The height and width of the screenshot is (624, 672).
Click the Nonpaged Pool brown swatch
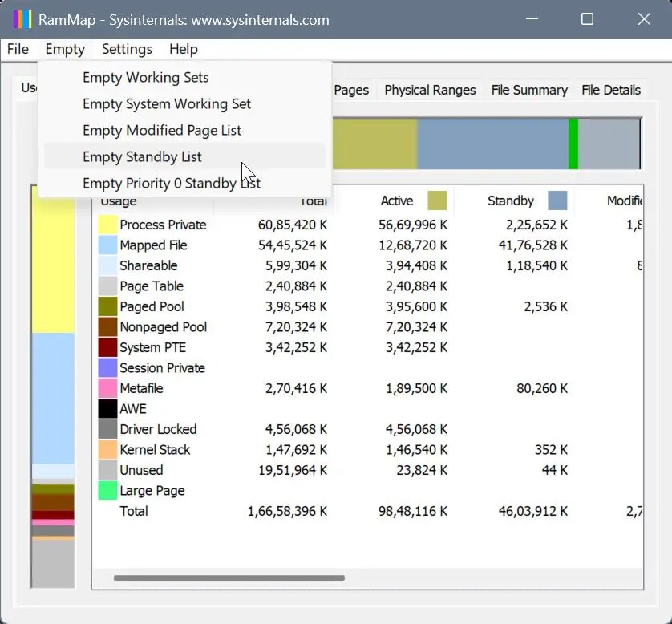click(107, 327)
